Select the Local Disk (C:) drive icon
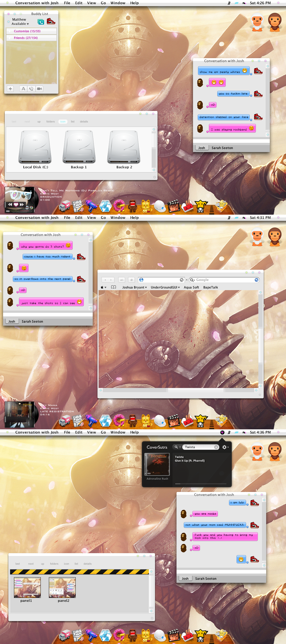The height and width of the screenshot is (644, 286). (x=35, y=147)
